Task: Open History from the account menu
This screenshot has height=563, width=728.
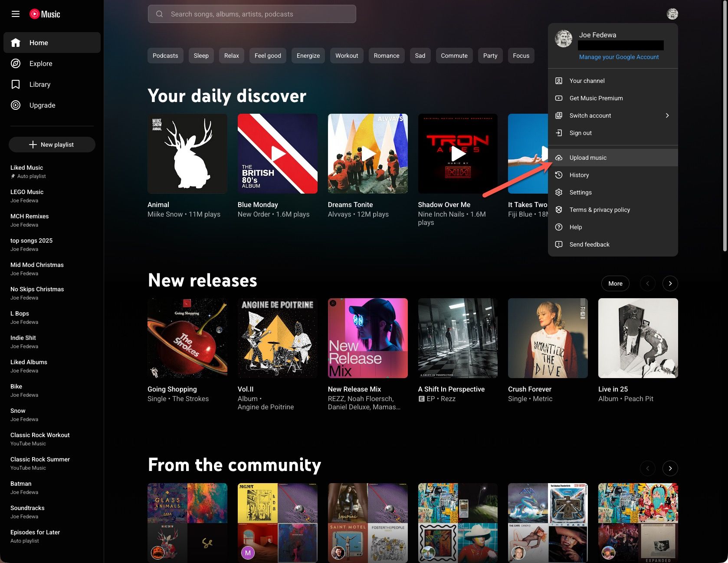Action: coord(613,175)
